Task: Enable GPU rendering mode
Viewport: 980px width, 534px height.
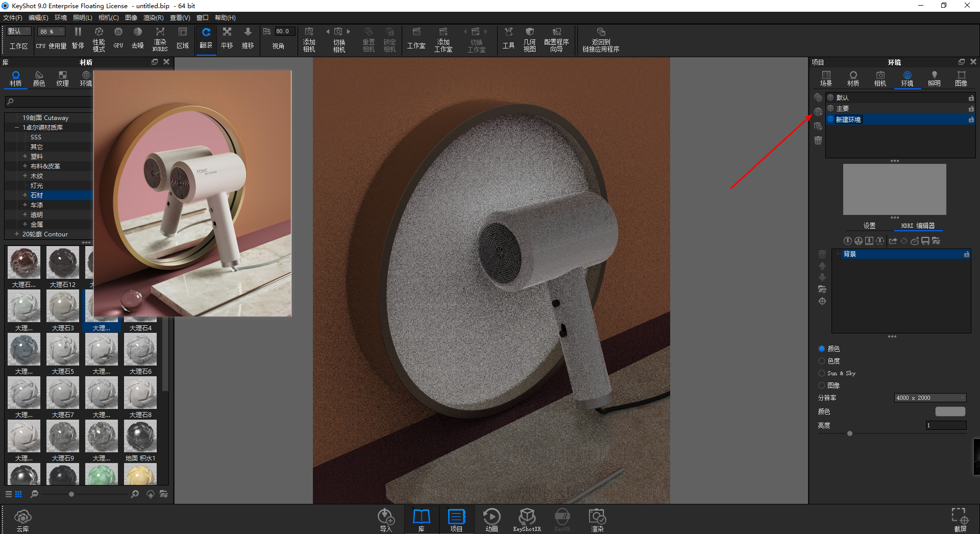Action: point(118,38)
